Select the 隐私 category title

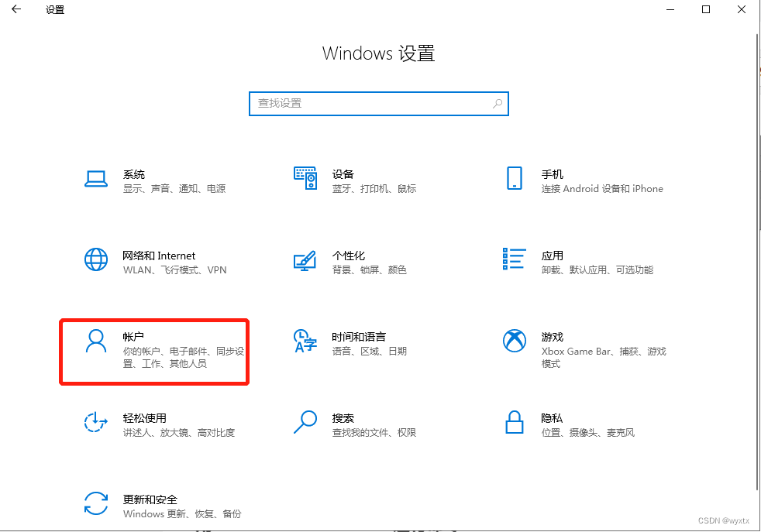[553, 418]
